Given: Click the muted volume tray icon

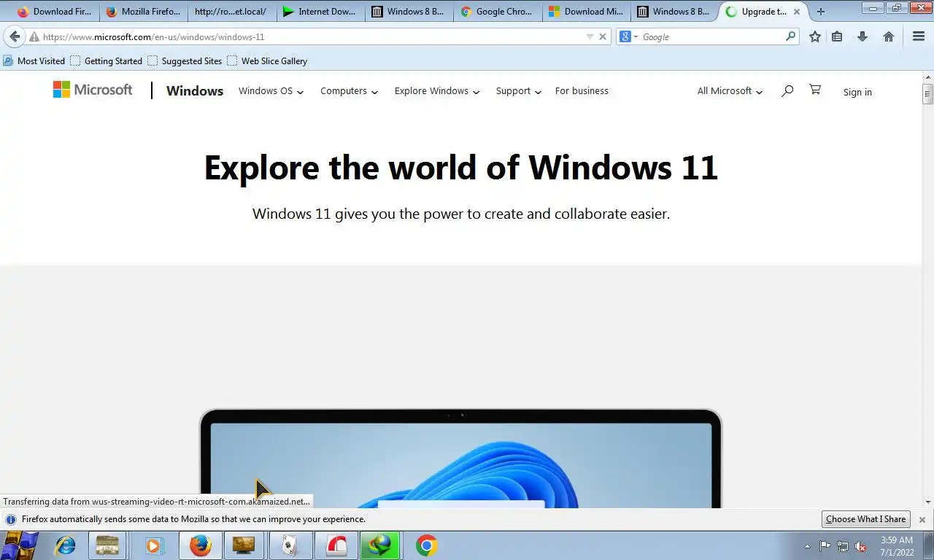Looking at the screenshot, I should point(860,546).
